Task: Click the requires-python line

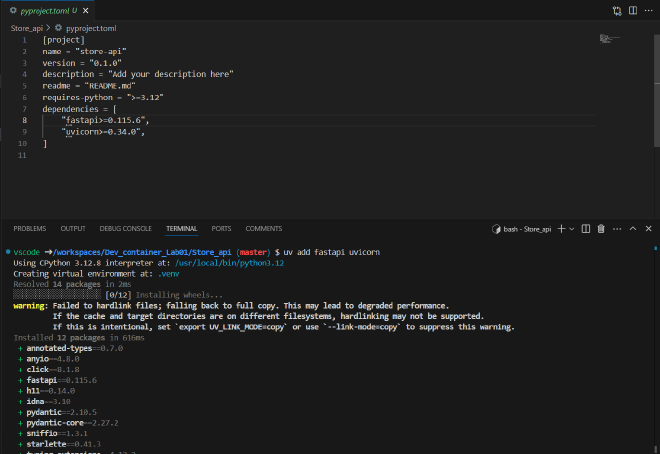Action: (103, 98)
